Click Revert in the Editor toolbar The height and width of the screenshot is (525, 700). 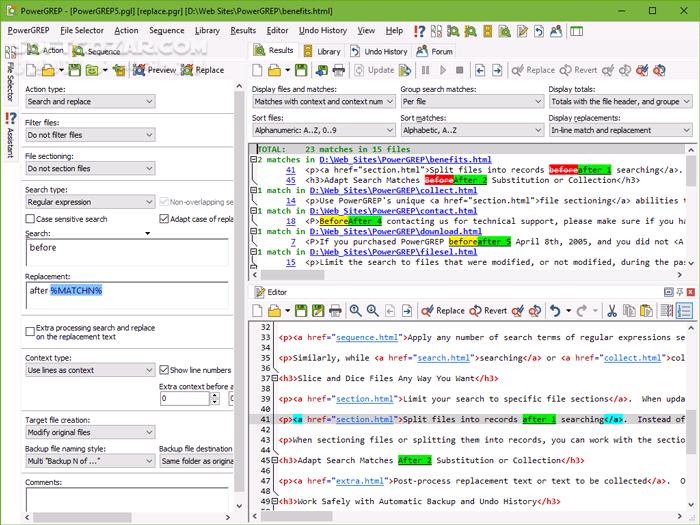(488, 311)
